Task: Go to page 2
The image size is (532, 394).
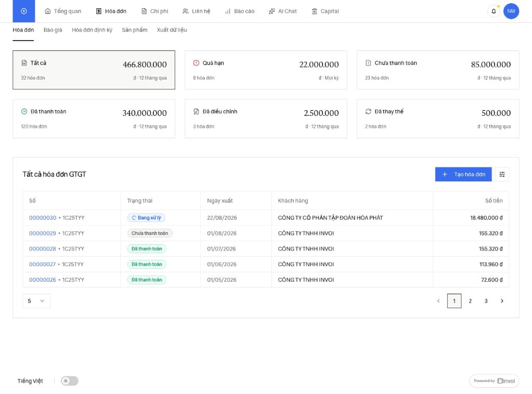Action: (470, 301)
